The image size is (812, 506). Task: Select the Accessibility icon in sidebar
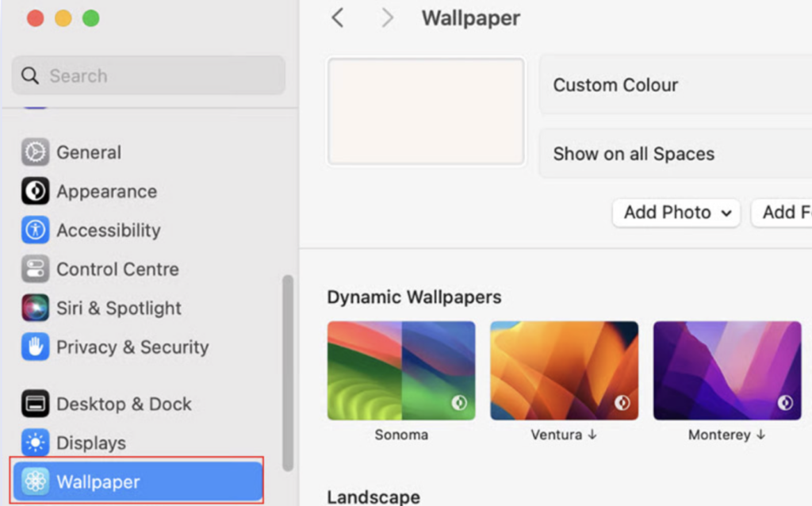pyautogui.click(x=35, y=230)
